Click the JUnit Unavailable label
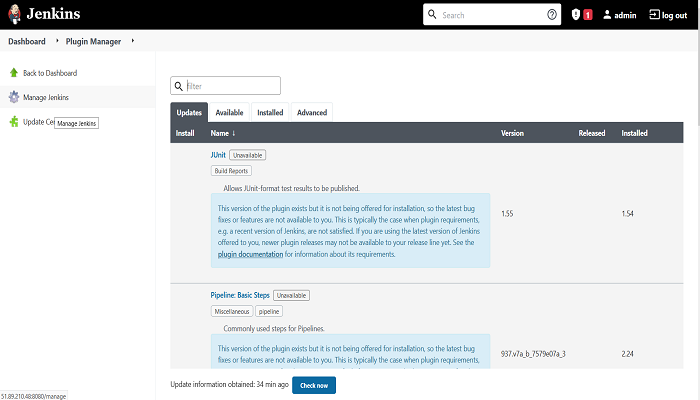Image resolution: width=700 pixels, height=400 pixels. [248, 155]
